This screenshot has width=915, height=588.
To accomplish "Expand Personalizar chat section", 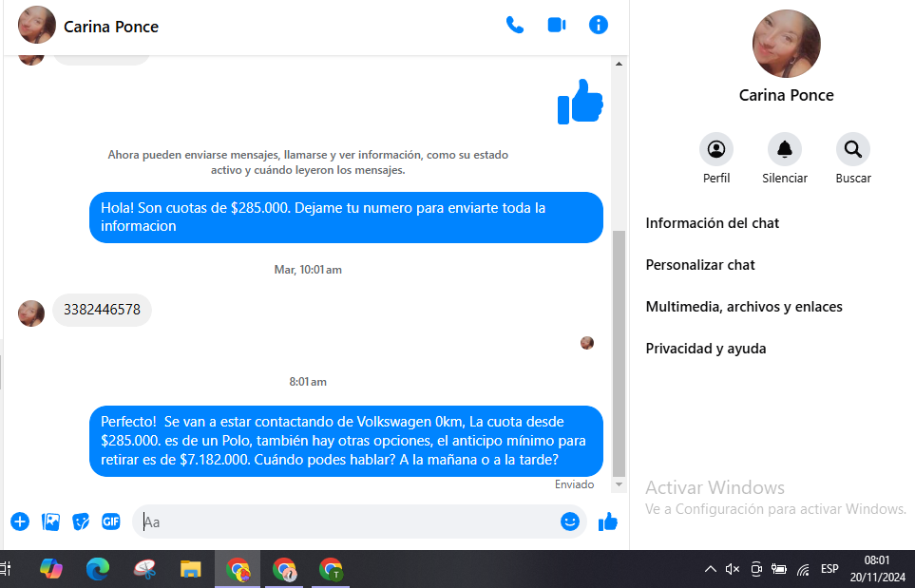I will (700, 265).
